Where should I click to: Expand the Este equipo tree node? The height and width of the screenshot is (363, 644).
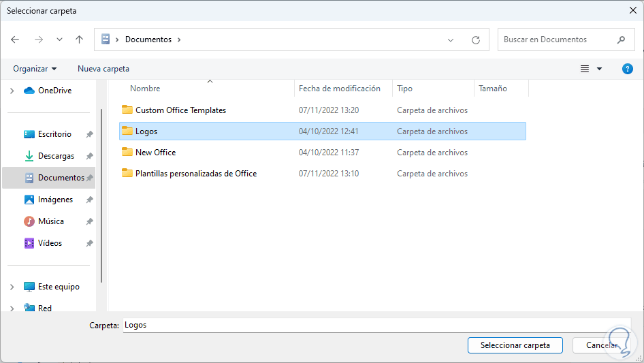[x=12, y=287]
